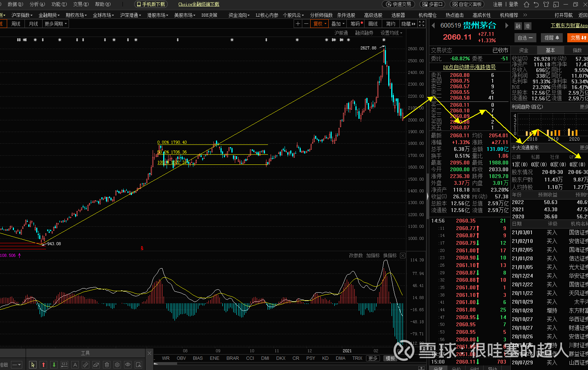This screenshot has height=370, width=588.
Task: Select the eraser drawing tool
Action: [96, 365]
